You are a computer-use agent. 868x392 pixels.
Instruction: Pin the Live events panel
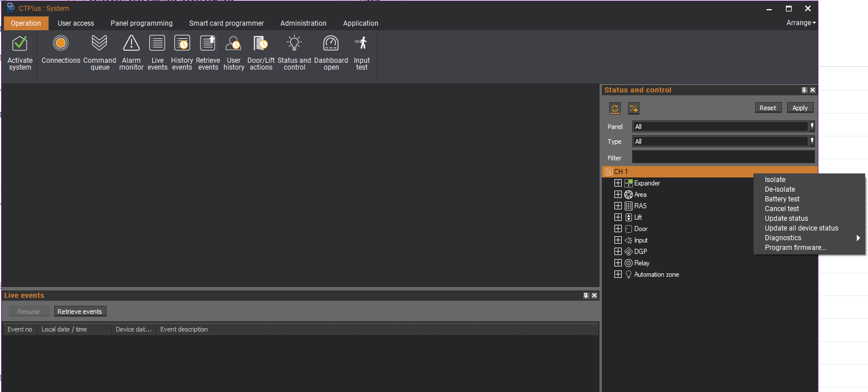586,296
